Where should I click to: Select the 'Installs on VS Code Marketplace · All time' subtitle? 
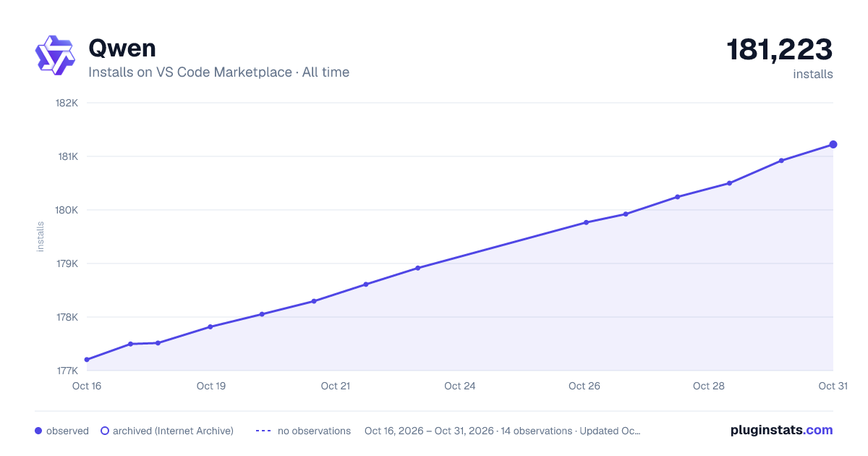pos(218,72)
